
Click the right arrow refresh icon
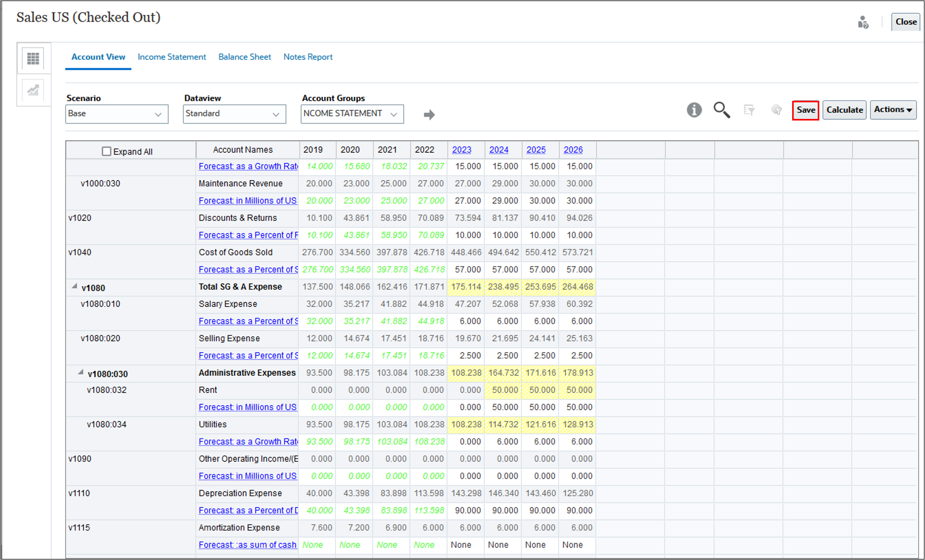429,114
